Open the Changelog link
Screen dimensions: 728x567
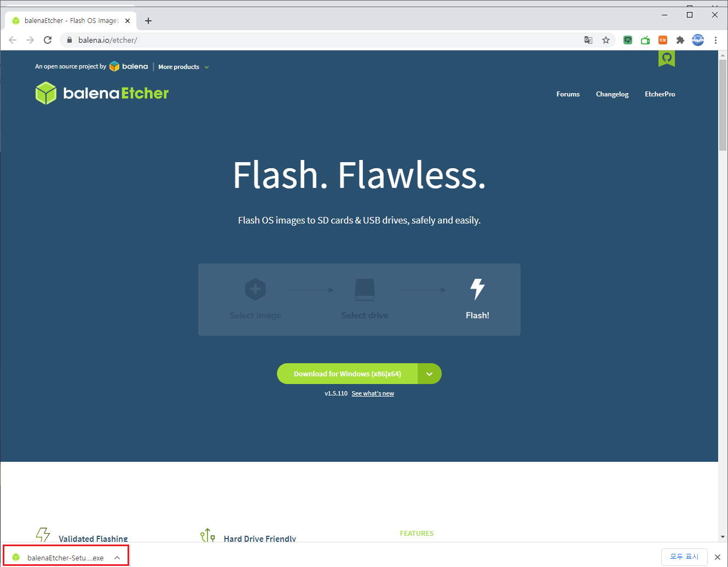coord(612,94)
